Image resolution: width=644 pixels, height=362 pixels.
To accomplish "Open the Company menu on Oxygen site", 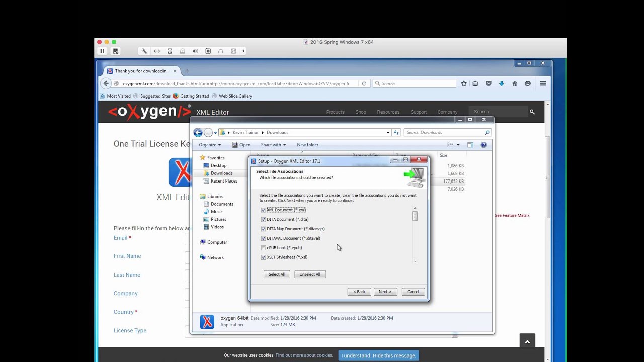I will pyautogui.click(x=447, y=112).
